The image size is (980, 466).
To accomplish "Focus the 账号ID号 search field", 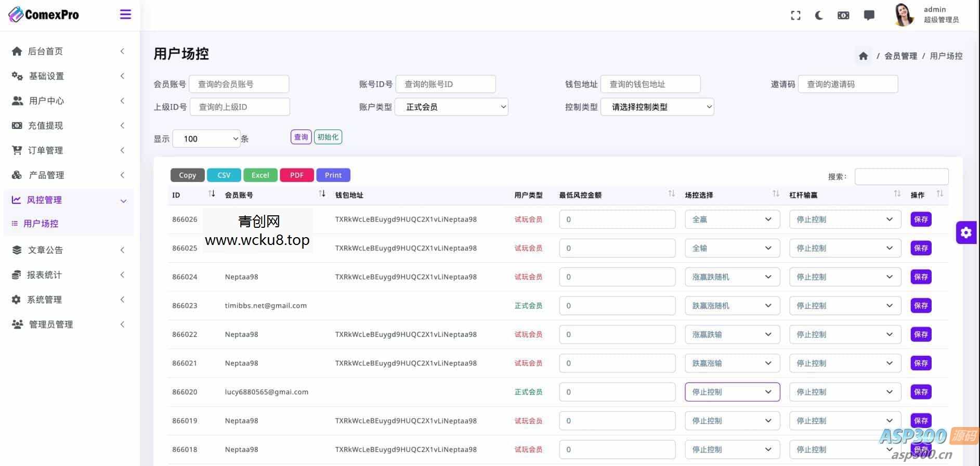I will [x=446, y=84].
